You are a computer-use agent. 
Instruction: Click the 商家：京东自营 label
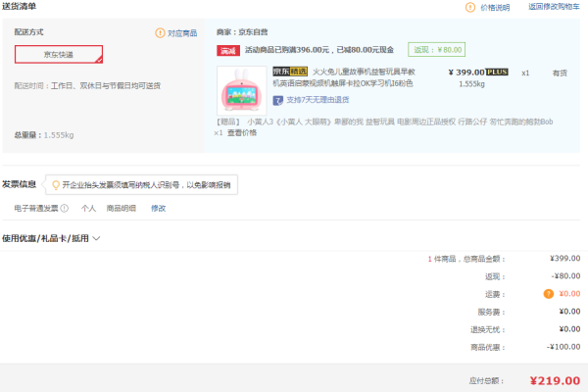[x=242, y=32]
